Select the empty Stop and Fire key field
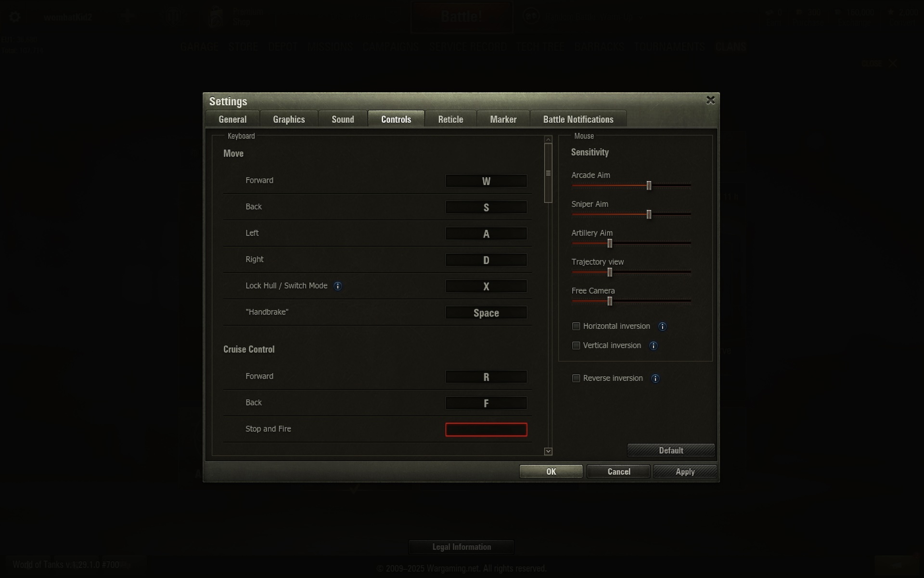This screenshot has width=924, height=578. [486, 430]
